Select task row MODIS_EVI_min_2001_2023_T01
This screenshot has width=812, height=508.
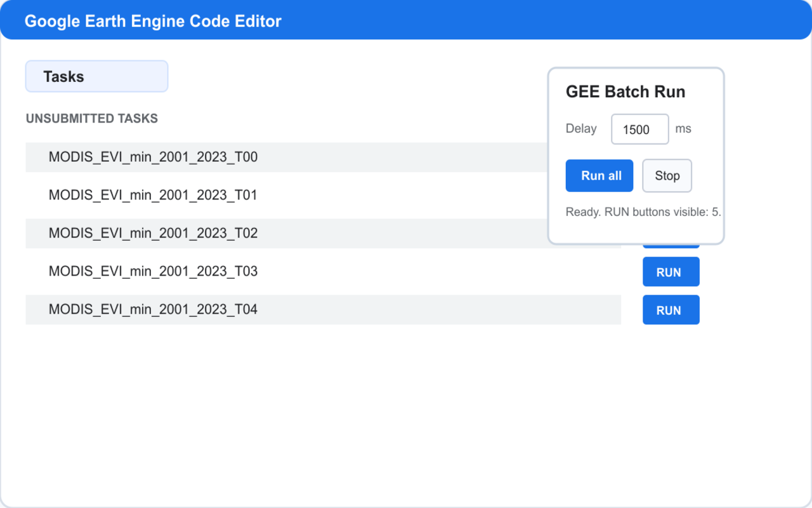pos(287,195)
